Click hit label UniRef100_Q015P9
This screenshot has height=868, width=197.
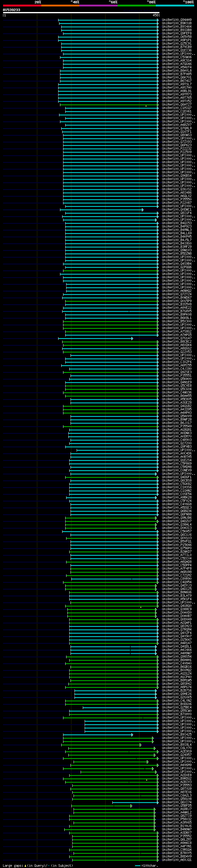(177, 301)
